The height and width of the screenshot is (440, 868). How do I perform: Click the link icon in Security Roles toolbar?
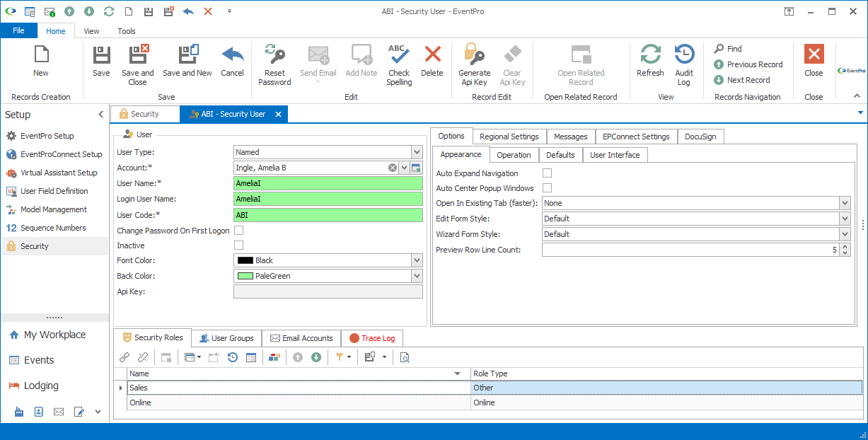tap(125, 357)
